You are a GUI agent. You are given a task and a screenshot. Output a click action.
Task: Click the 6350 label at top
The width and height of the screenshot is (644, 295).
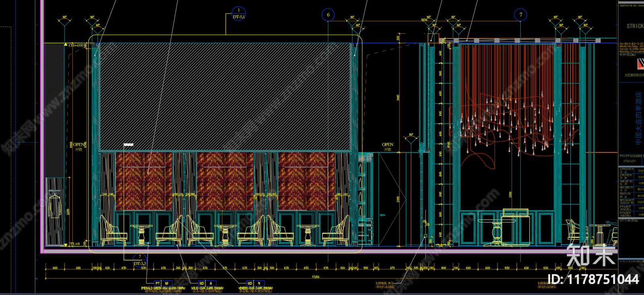point(424,20)
